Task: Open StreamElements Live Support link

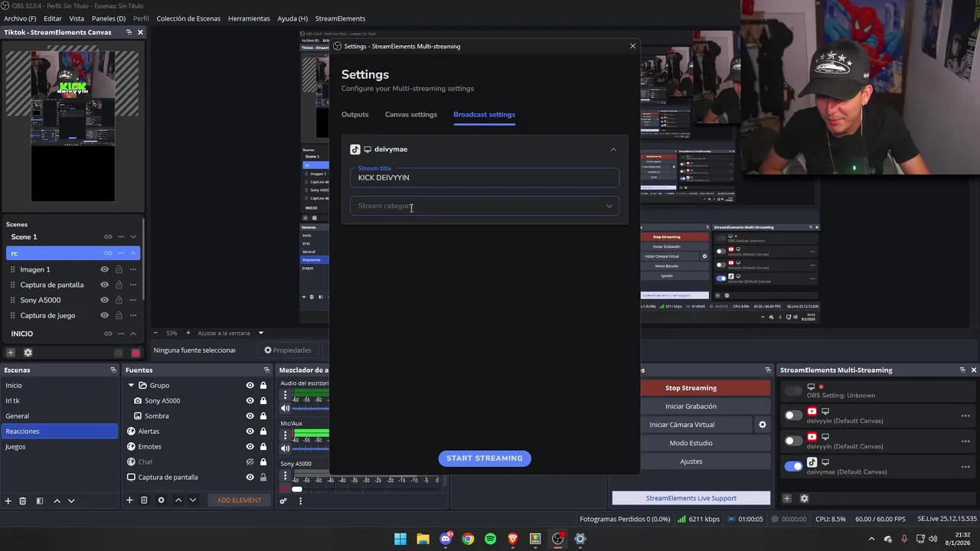Action: 691,498
